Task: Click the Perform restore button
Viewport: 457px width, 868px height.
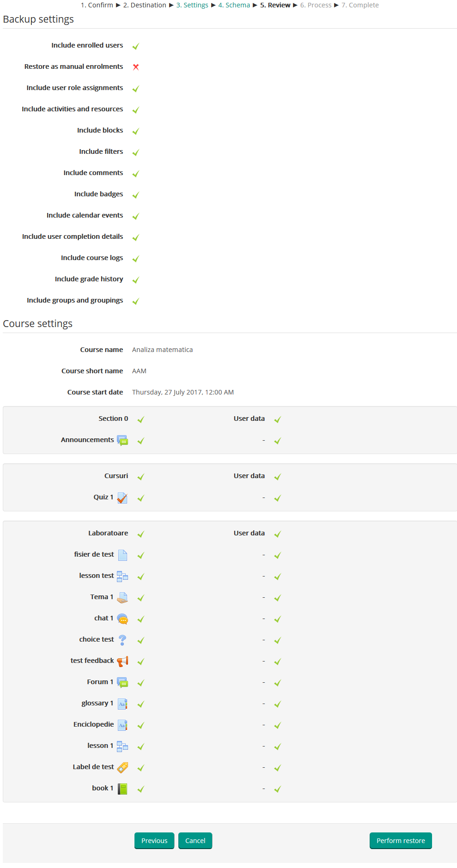Action: [x=401, y=841]
